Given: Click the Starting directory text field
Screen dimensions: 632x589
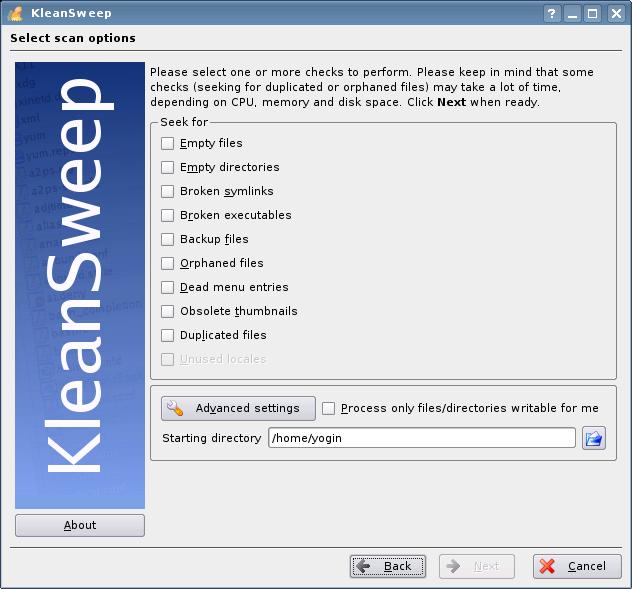Looking at the screenshot, I should click(x=422, y=438).
